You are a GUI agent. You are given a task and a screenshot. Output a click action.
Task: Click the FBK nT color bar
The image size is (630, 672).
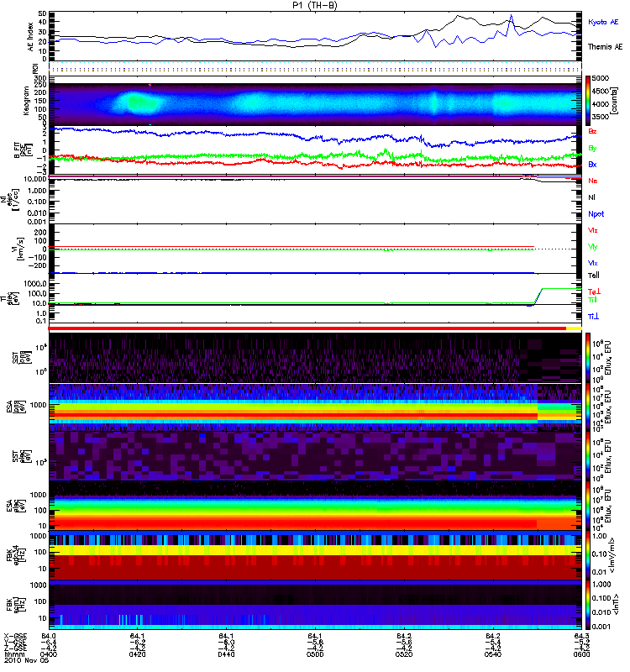coord(588,605)
